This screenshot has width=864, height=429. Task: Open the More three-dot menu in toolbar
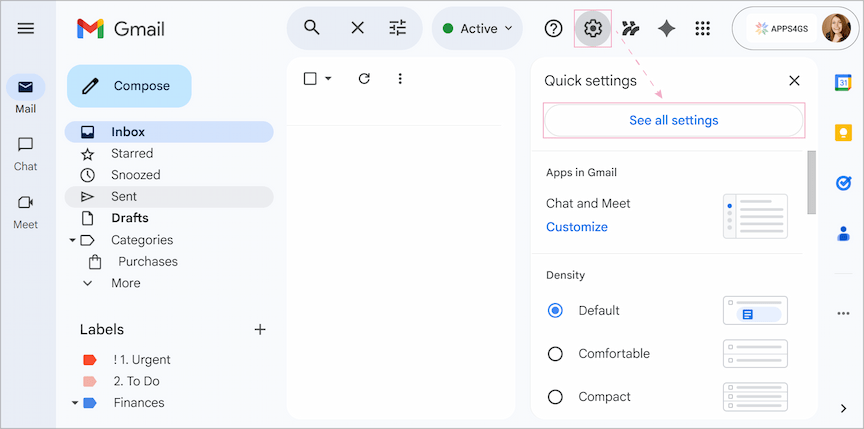pos(400,79)
